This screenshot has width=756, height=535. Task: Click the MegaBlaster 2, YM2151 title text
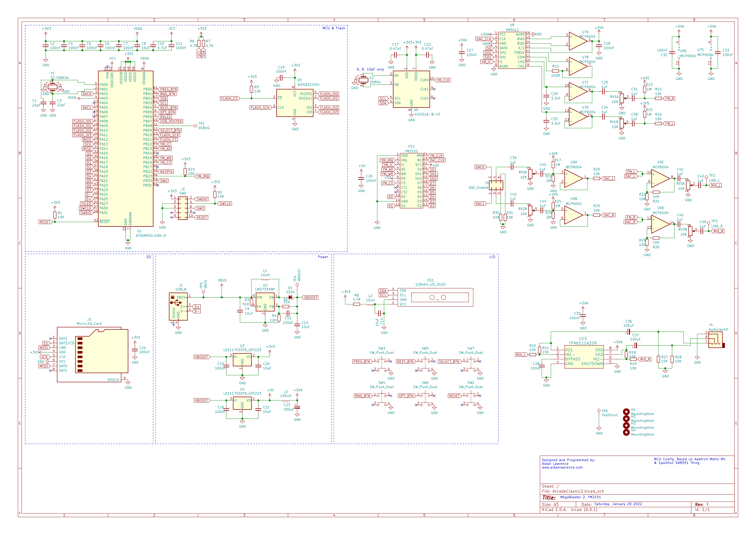(580, 497)
